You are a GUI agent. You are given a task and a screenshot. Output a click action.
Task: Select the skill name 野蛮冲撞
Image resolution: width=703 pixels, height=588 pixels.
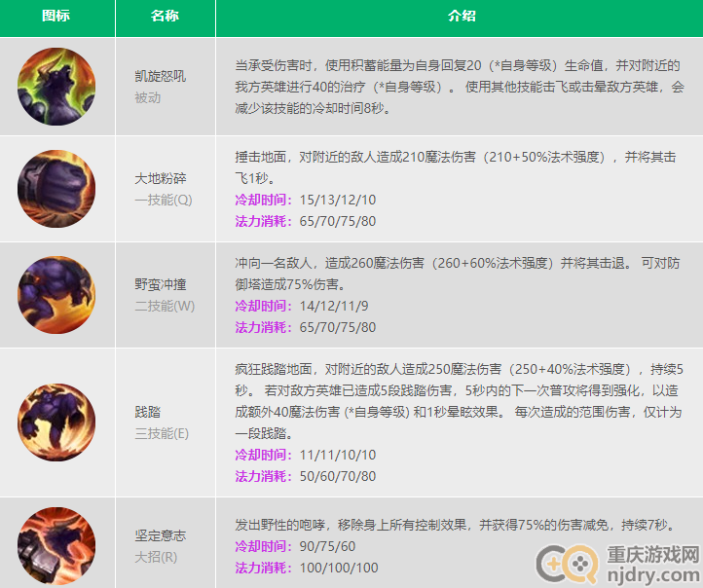point(161,284)
